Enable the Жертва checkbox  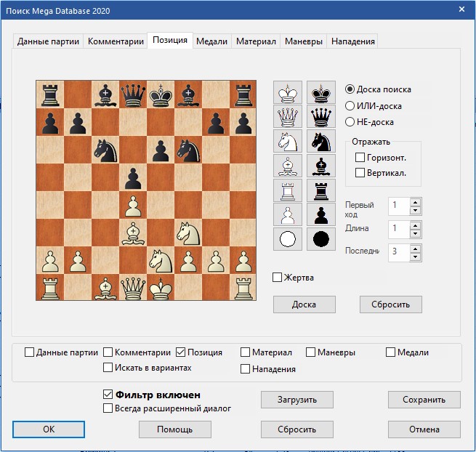tap(277, 277)
